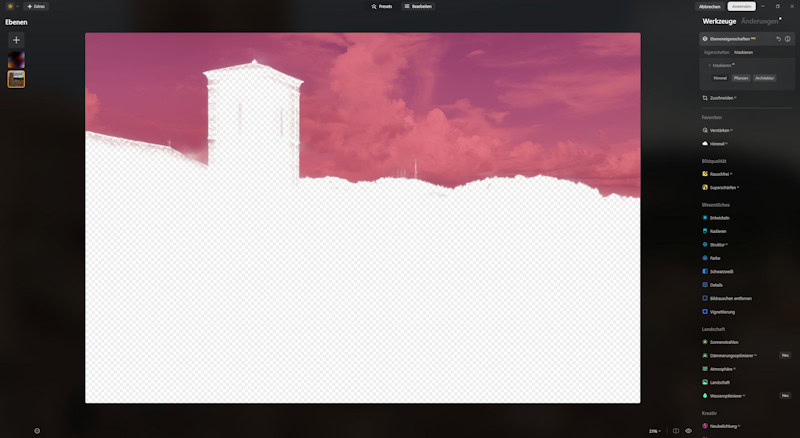Viewport: 800px width, 438px height.
Task: Open the Vignettierung tool
Action: click(727, 311)
